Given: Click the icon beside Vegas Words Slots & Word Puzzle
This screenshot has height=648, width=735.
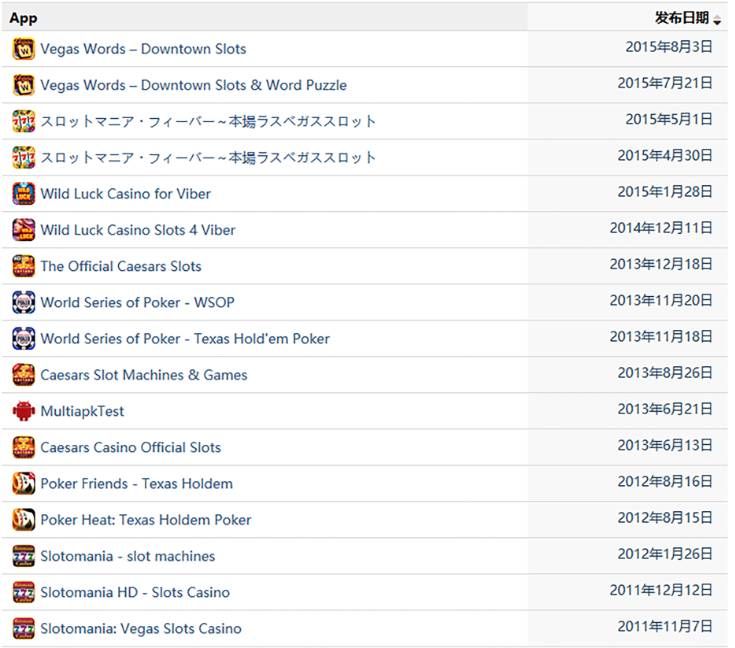Looking at the screenshot, I should coord(23,85).
